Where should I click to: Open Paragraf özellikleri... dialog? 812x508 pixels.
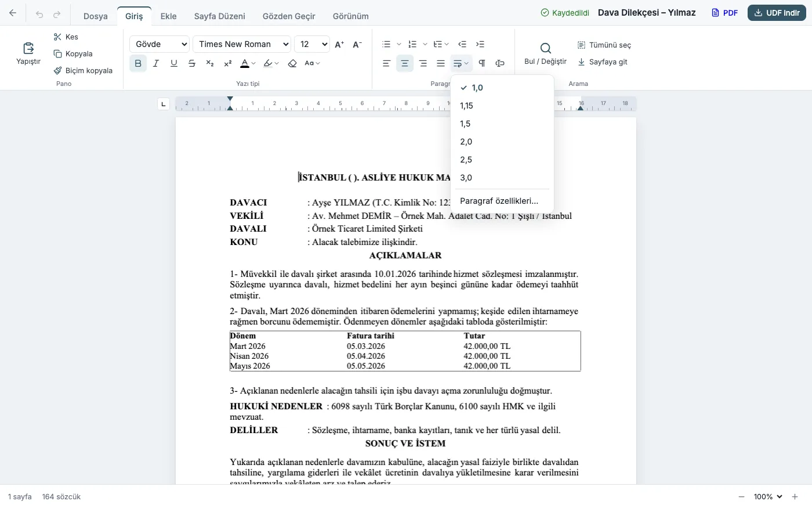(502, 201)
